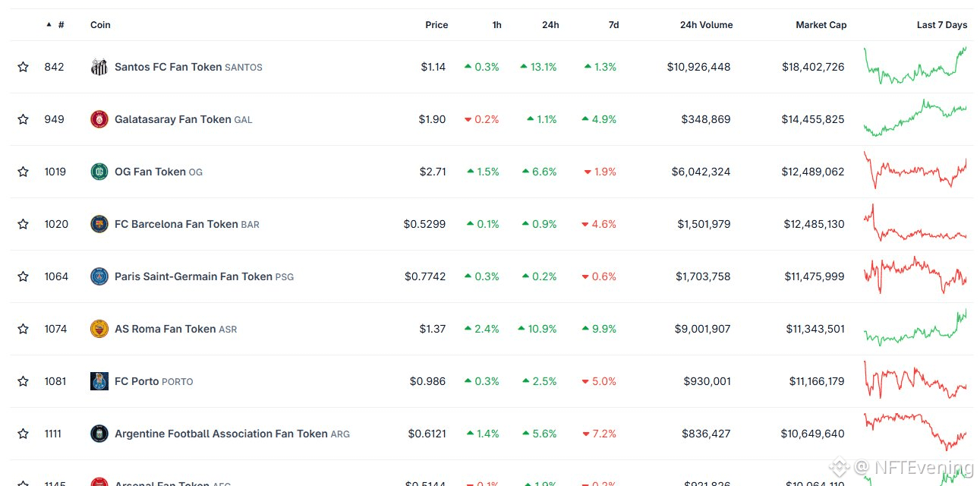Open OG Fan Token coin page
Viewport: 980px width, 486px height.
159,172
